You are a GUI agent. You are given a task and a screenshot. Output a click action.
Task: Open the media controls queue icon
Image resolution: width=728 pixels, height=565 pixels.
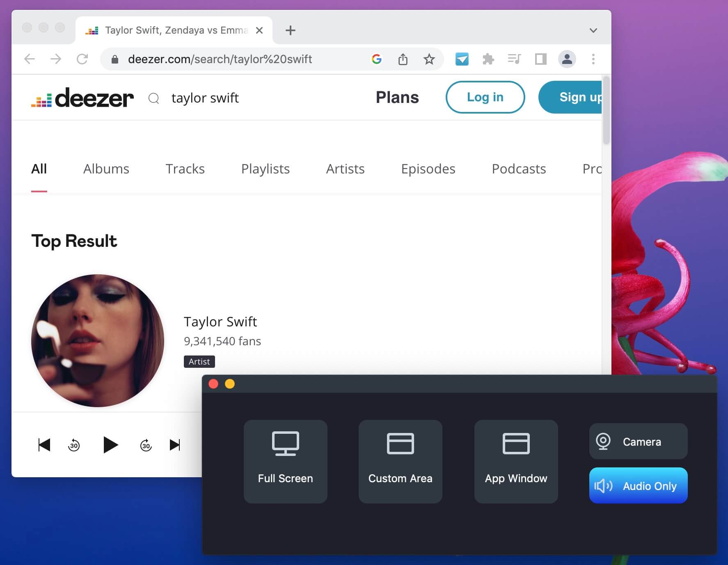(514, 59)
